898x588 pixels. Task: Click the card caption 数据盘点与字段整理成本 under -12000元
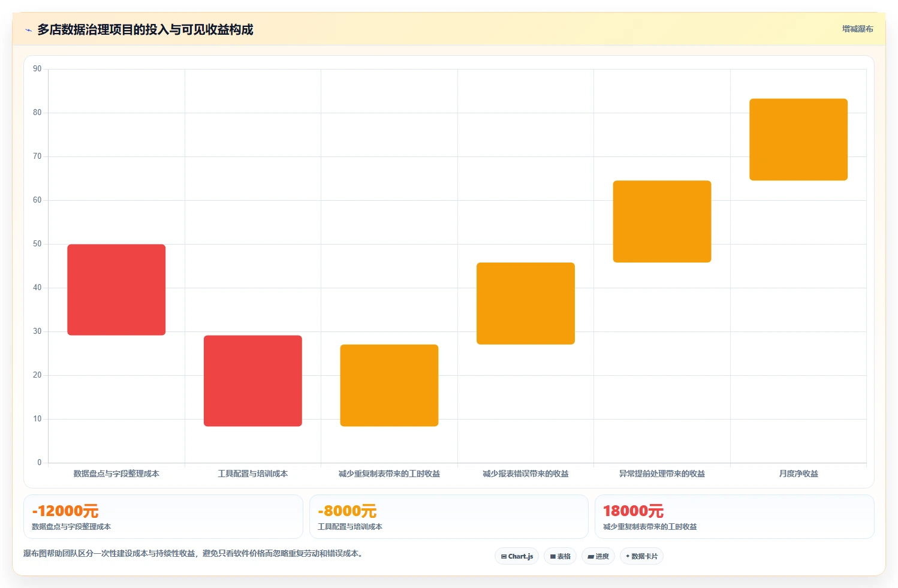pos(71,527)
